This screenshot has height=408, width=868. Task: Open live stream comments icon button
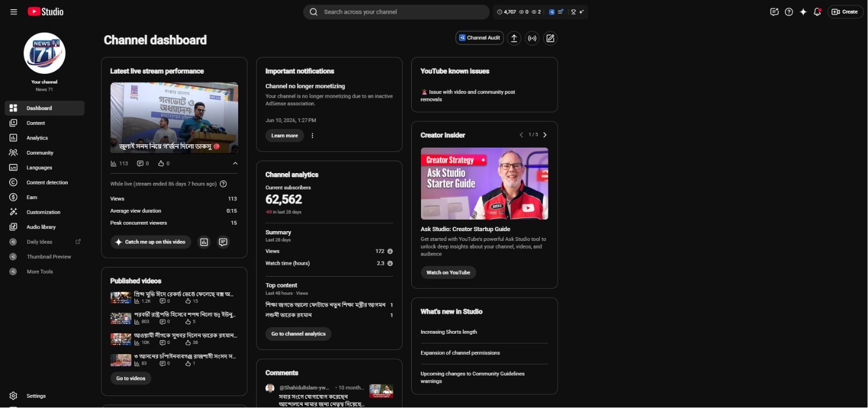(x=223, y=242)
